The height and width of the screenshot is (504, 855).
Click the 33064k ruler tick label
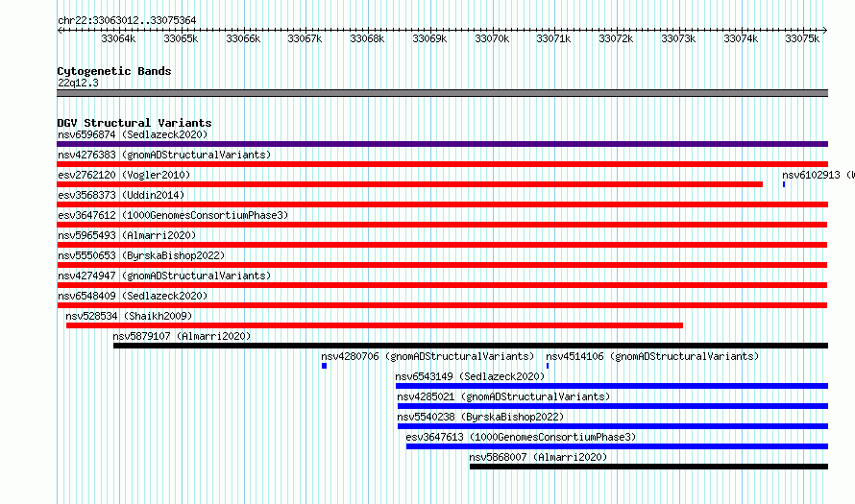coord(118,38)
